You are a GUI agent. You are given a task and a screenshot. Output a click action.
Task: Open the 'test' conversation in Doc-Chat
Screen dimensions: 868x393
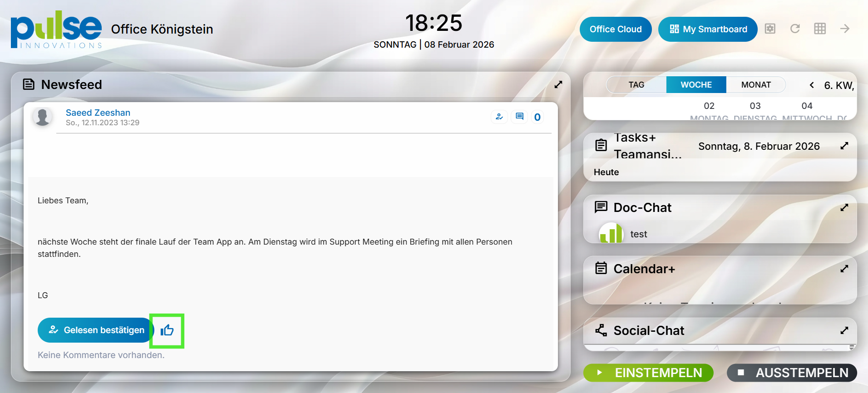(639, 234)
